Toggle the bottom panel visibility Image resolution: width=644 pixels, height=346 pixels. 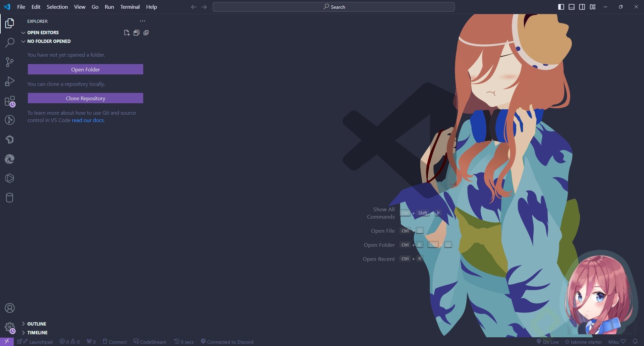coord(572,7)
